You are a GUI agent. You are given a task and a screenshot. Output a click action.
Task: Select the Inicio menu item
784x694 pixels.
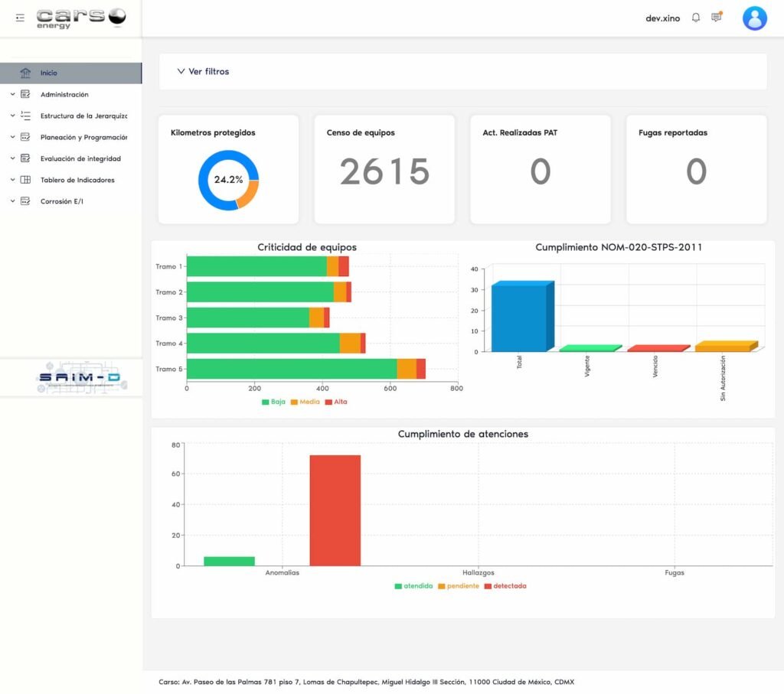(x=49, y=73)
